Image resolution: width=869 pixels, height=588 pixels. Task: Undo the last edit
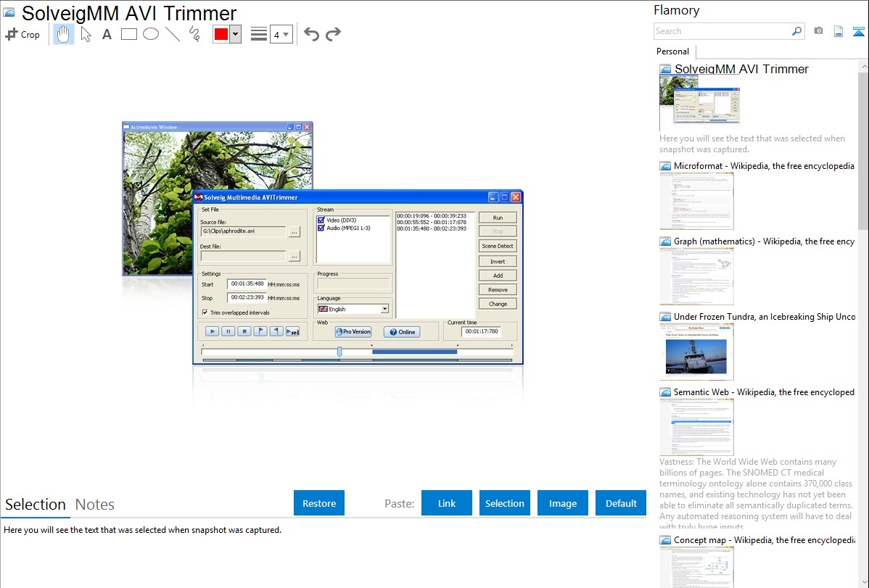click(x=311, y=34)
